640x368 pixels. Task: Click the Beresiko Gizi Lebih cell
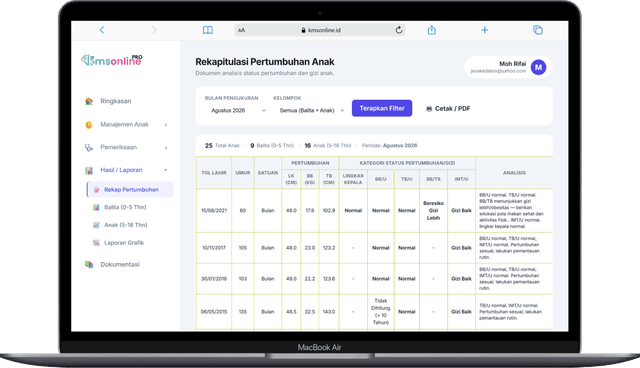click(x=433, y=211)
